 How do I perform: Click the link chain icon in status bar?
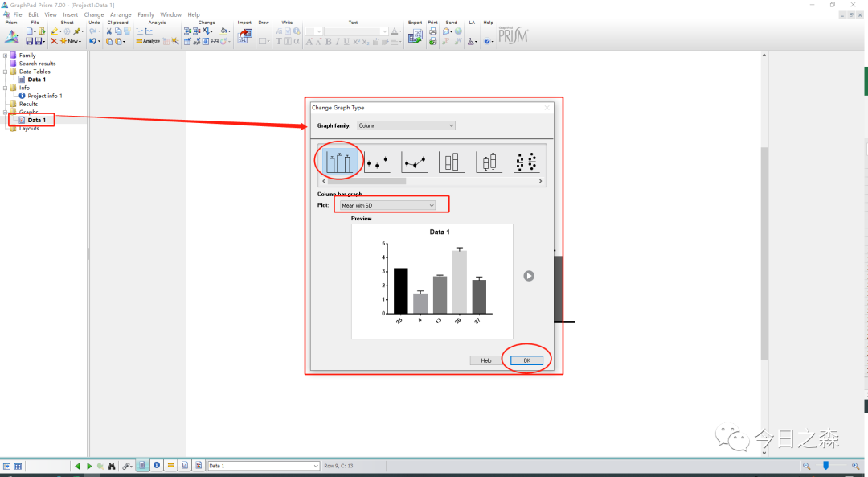127,466
